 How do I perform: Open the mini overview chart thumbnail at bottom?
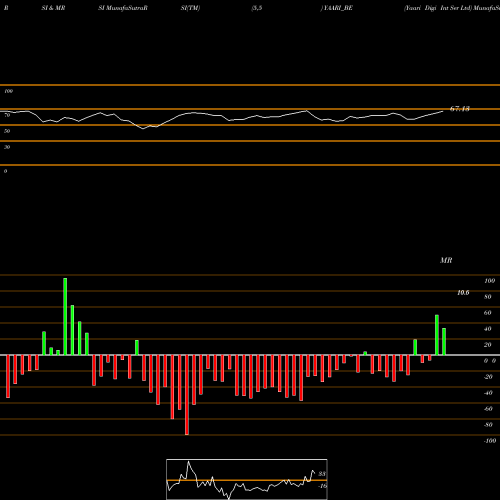pos(247,479)
